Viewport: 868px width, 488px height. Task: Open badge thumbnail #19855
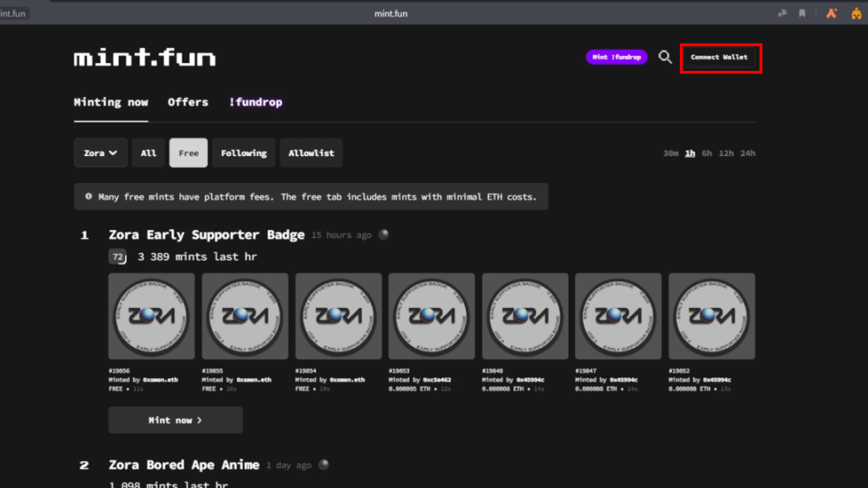coord(244,316)
